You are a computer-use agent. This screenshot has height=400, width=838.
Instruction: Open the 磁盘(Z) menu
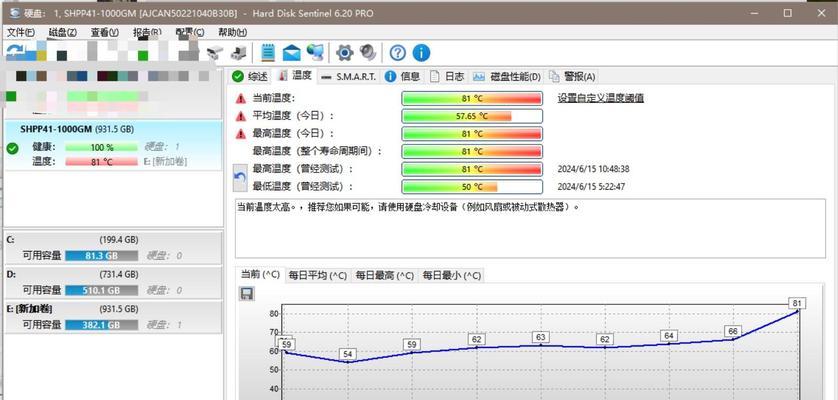(63, 32)
